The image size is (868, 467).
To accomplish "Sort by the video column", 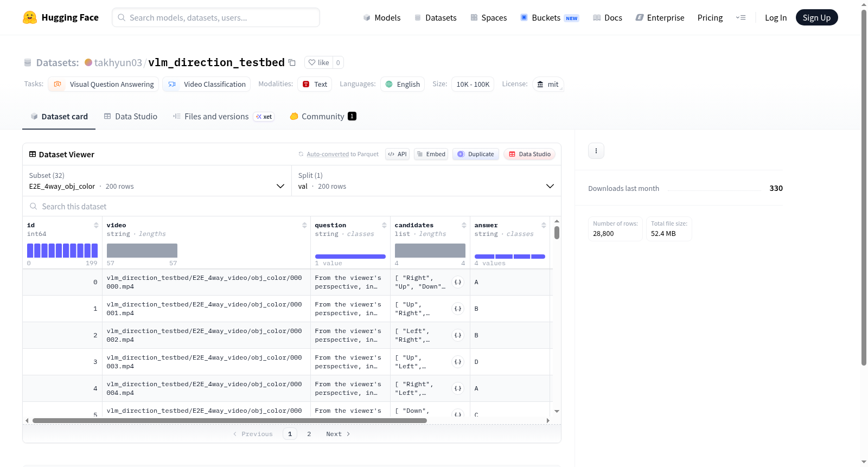I will [x=304, y=225].
